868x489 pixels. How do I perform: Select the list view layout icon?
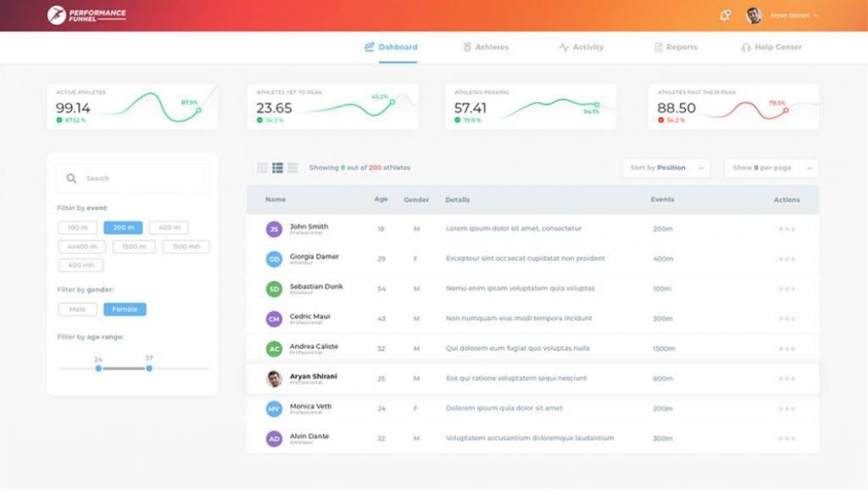(x=277, y=168)
